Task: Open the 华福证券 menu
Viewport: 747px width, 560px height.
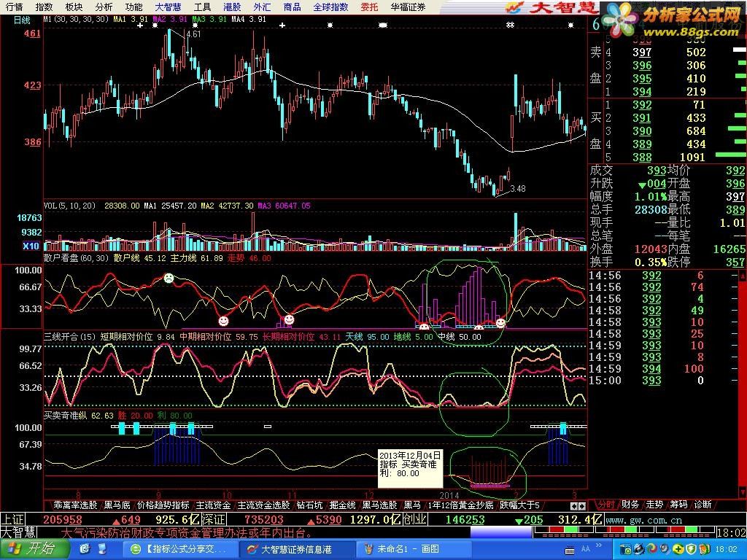Action: [408, 7]
